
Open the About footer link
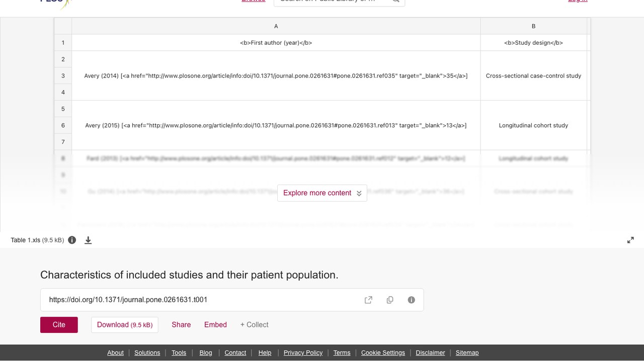115,353
